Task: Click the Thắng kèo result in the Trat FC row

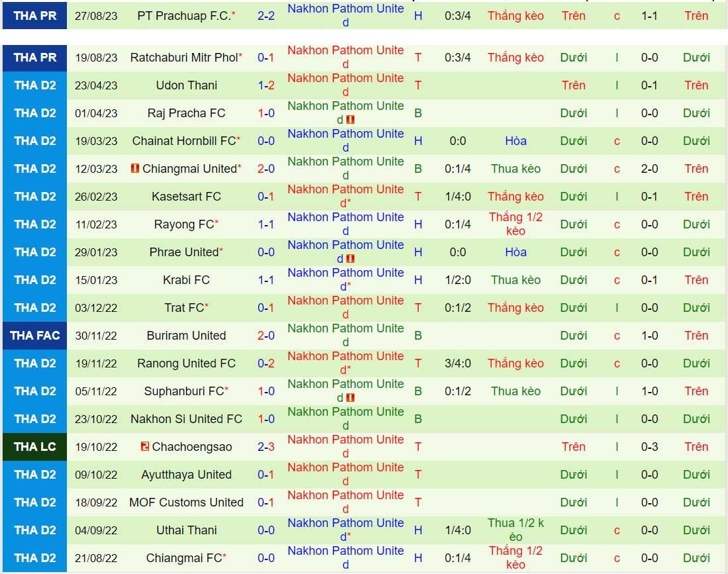Action: click(x=515, y=308)
